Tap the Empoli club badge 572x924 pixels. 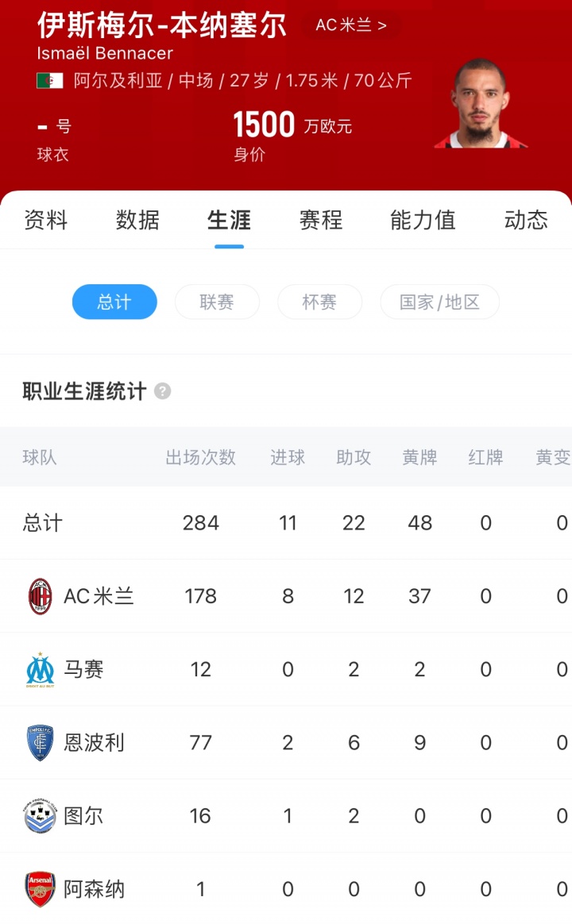click(40, 743)
